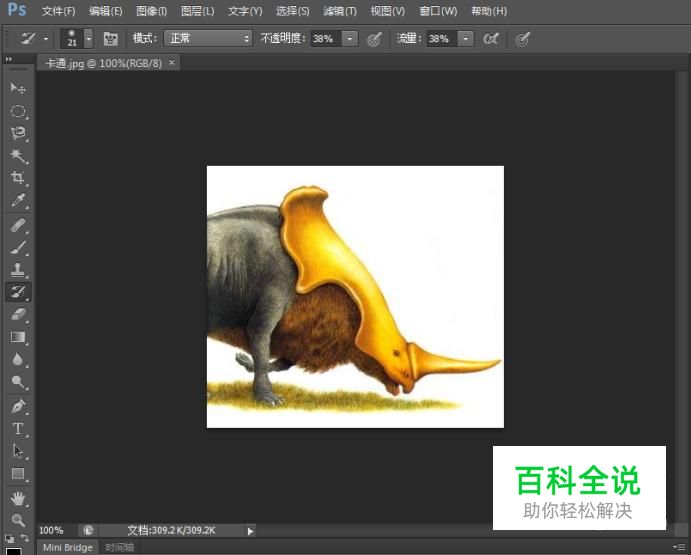This screenshot has height=555, width=691.
Task: Click the foreground color swatch
Action: click(x=13, y=551)
